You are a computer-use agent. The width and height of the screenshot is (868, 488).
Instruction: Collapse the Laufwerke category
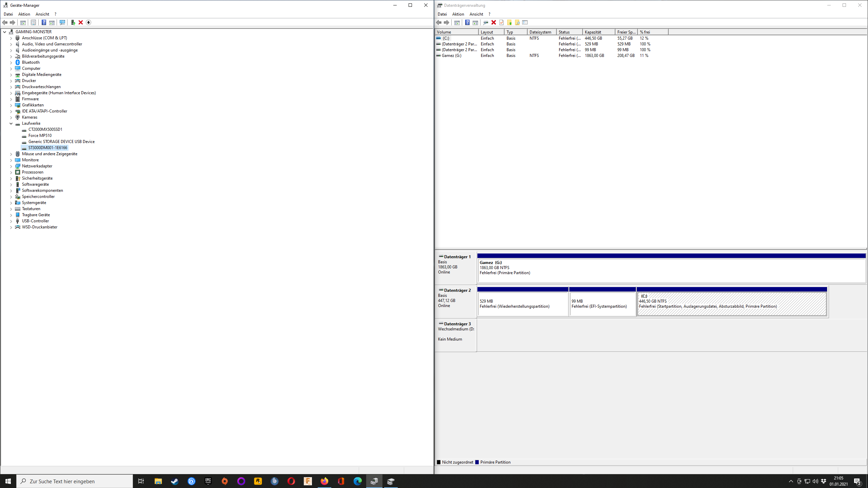pos(11,123)
